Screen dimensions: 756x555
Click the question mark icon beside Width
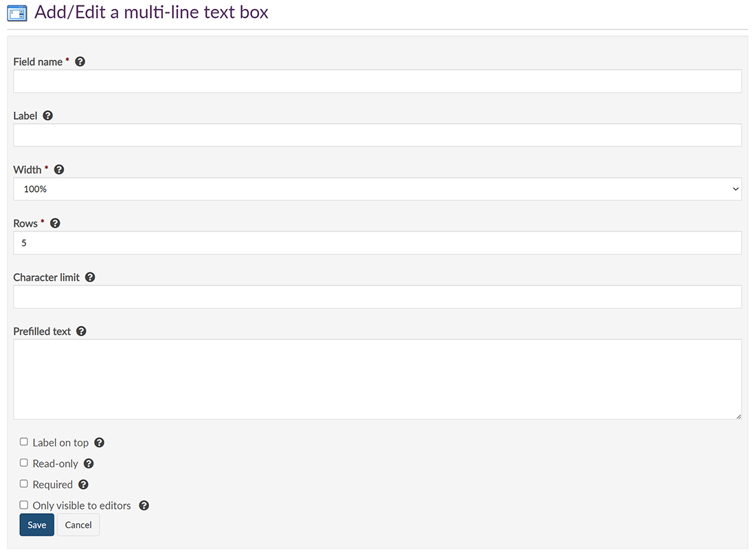58,169
